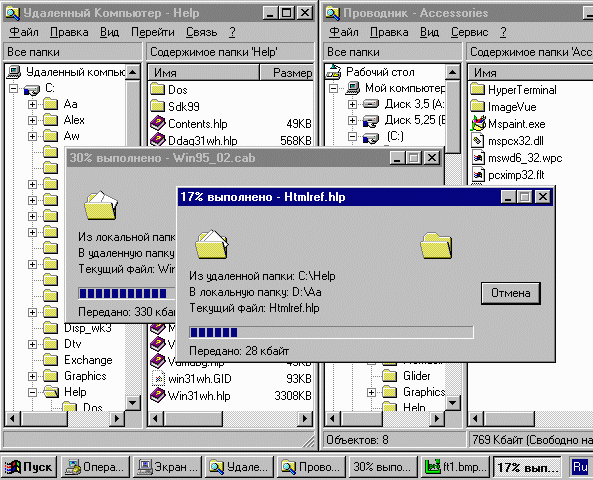The width and height of the screenshot is (593, 480).
Task: Click '3308KB' size of Win31wh.hlp
Action: coord(293,396)
